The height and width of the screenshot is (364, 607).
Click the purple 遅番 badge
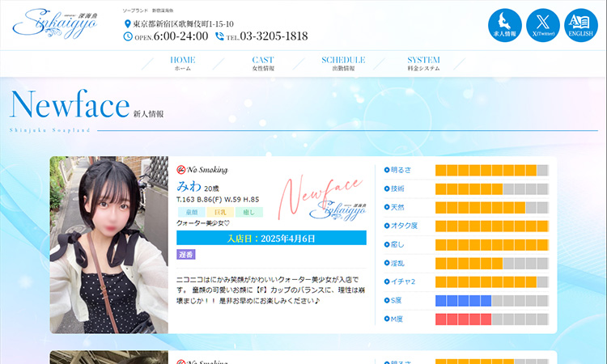tap(186, 255)
